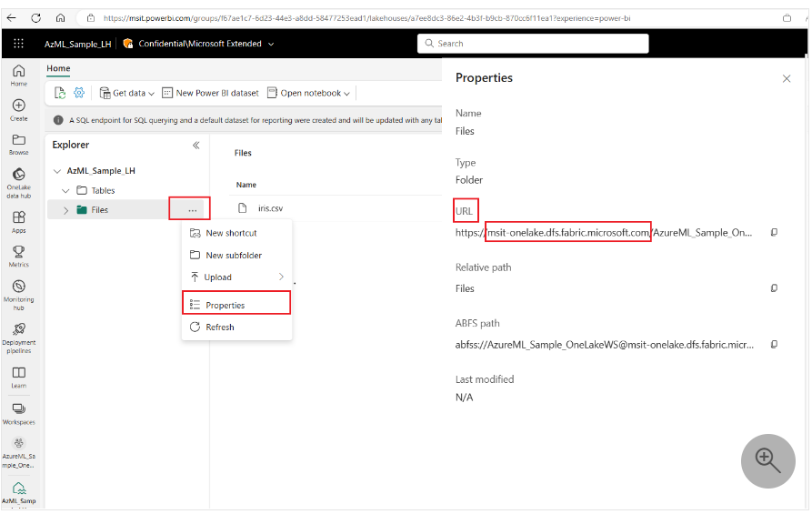Open Learn in the left sidebar
Image resolution: width=812 pixels, height=514 pixels.
pyautogui.click(x=19, y=378)
